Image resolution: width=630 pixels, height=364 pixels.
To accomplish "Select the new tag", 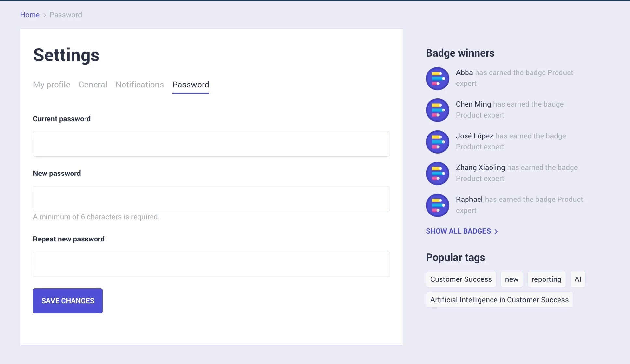I will (512, 279).
